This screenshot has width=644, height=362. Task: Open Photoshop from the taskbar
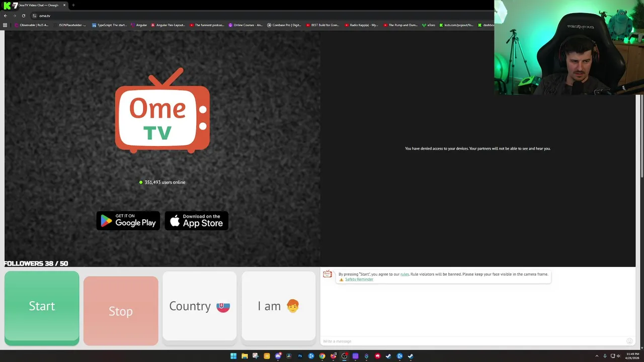(300, 356)
